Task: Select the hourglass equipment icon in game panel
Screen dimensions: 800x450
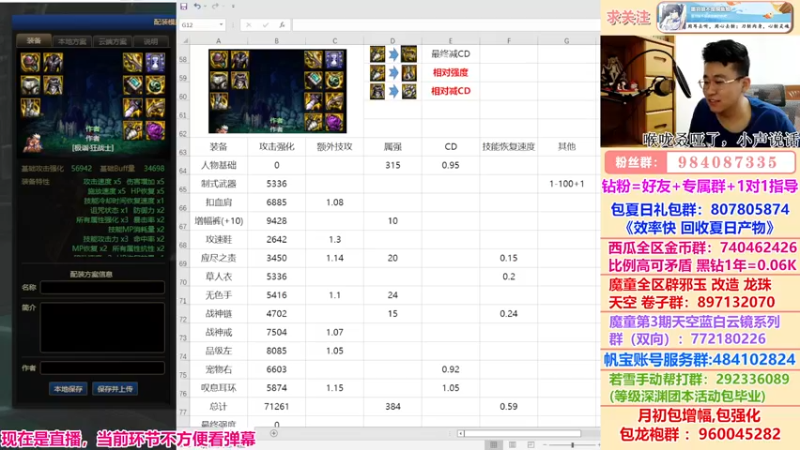Action: tap(155, 62)
